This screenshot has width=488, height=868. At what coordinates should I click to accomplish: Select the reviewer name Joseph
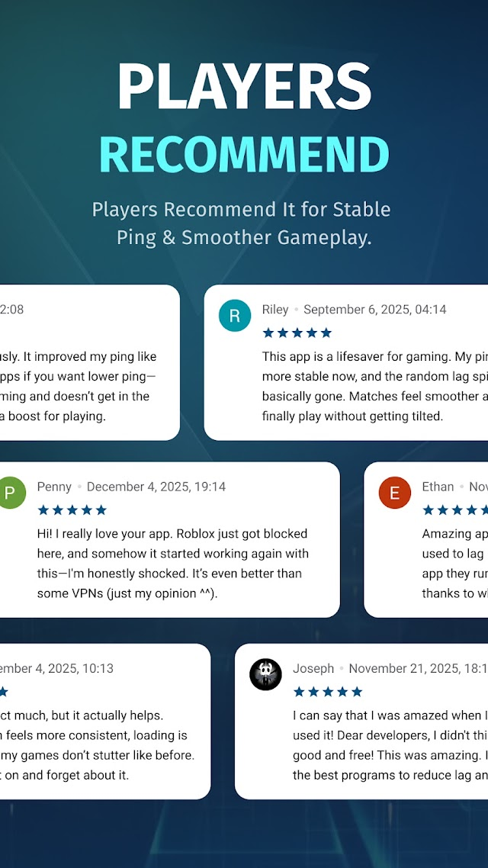[x=313, y=668]
